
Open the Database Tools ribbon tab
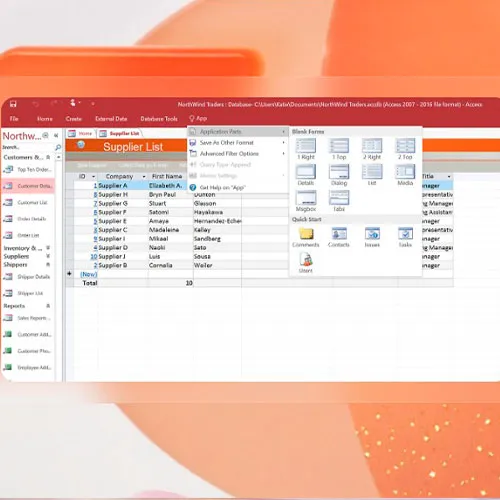[x=159, y=119]
